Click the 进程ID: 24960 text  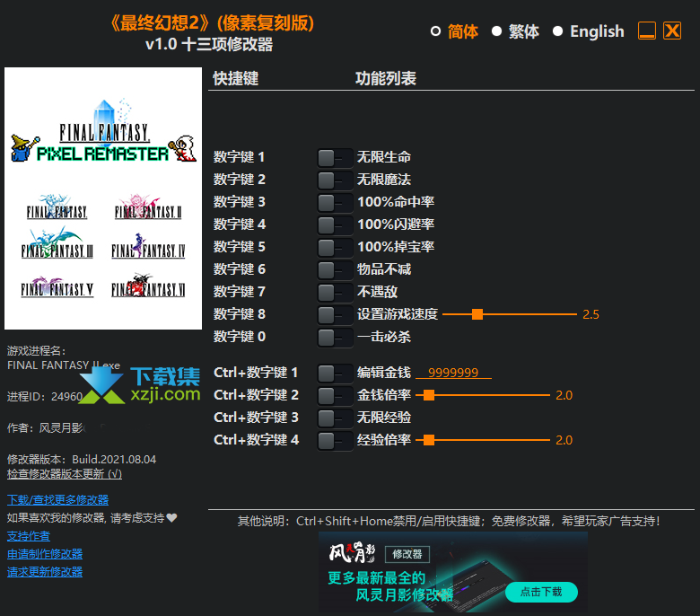45,397
